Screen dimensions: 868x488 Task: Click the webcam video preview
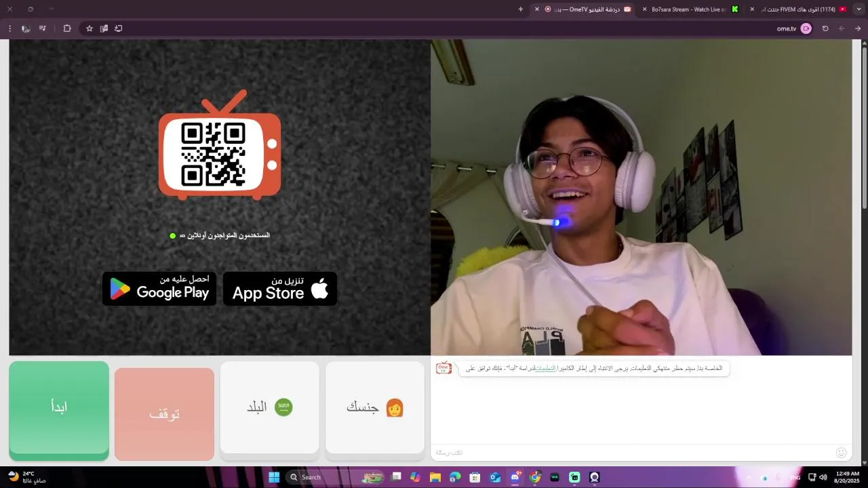click(x=642, y=197)
